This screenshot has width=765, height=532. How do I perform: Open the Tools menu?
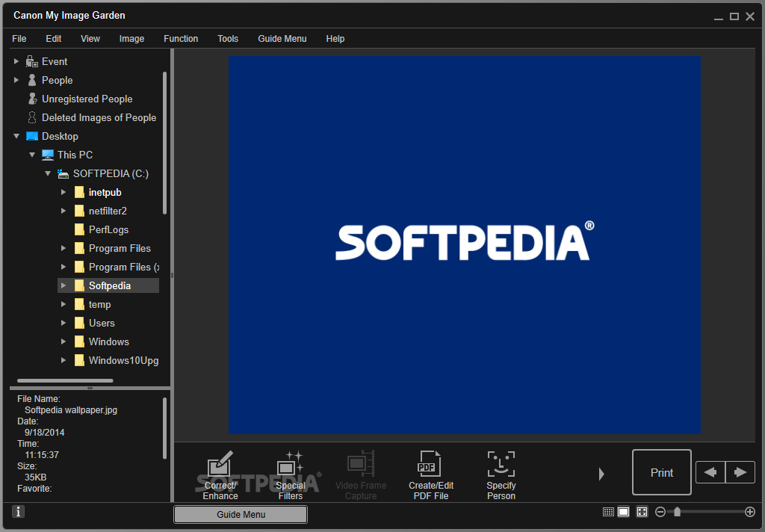(228, 39)
